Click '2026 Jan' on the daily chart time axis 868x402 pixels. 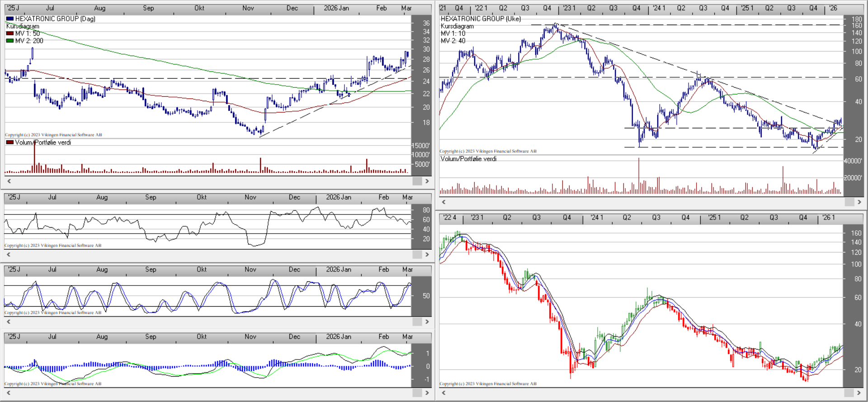coord(336,8)
